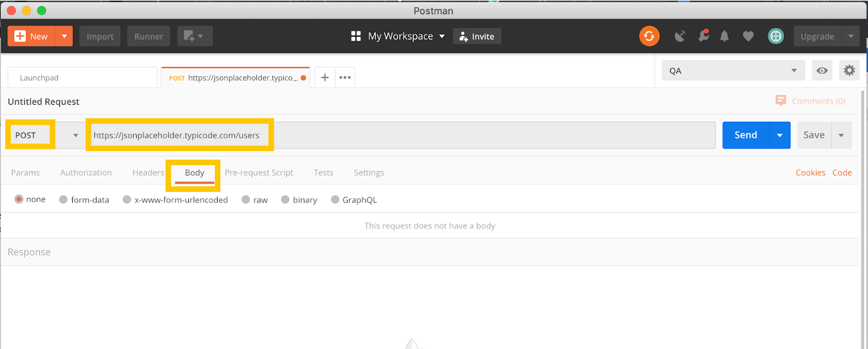
Task: Click the comments speech bubble icon
Action: point(781,100)
